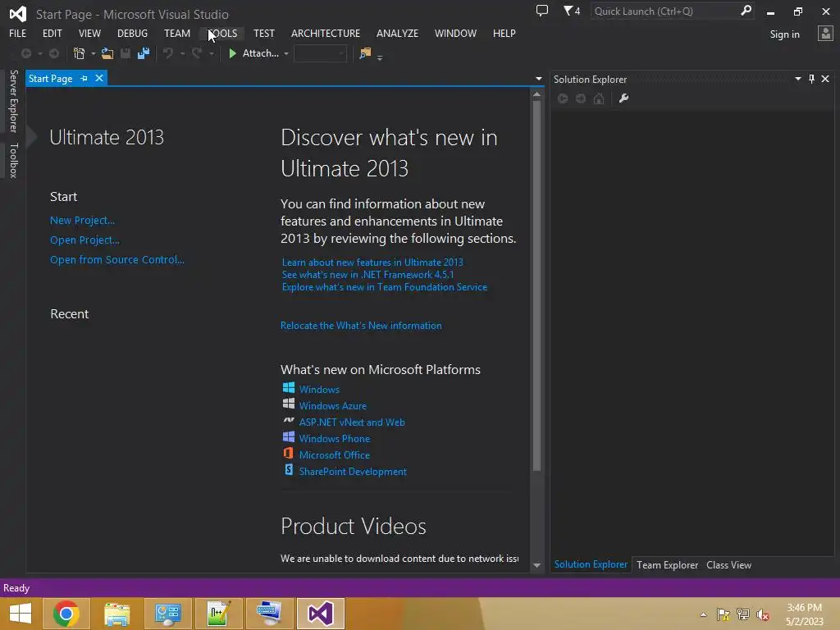Expand the Undo history dropdown arrow

pos(182,54)
